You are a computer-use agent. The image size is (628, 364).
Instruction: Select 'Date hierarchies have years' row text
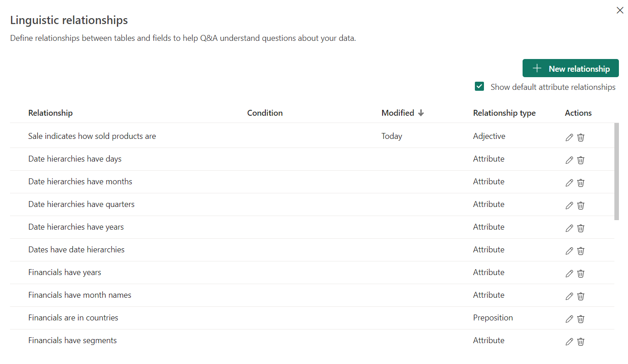pyautogui.click(x=76, y=227)
